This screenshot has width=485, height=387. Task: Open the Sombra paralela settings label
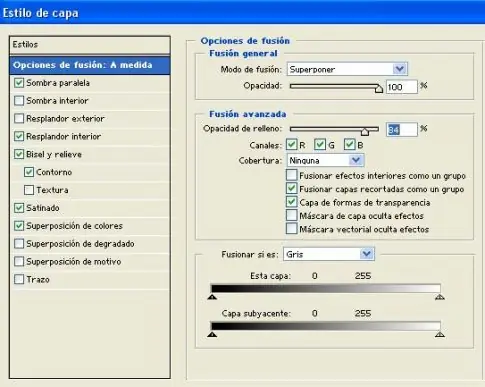(58, 83)
